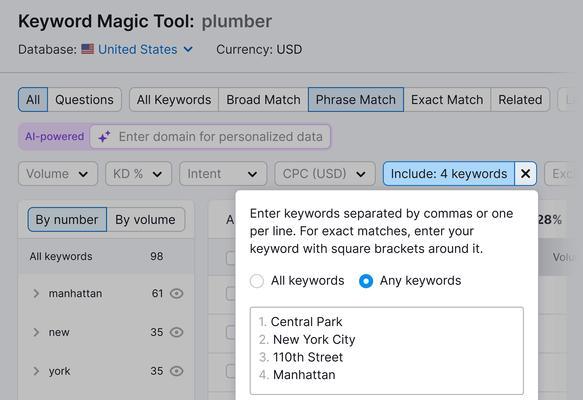Toggle the eye icon for new group
The height and width of the screenshot is (400, 583).
tap(177, 332)
